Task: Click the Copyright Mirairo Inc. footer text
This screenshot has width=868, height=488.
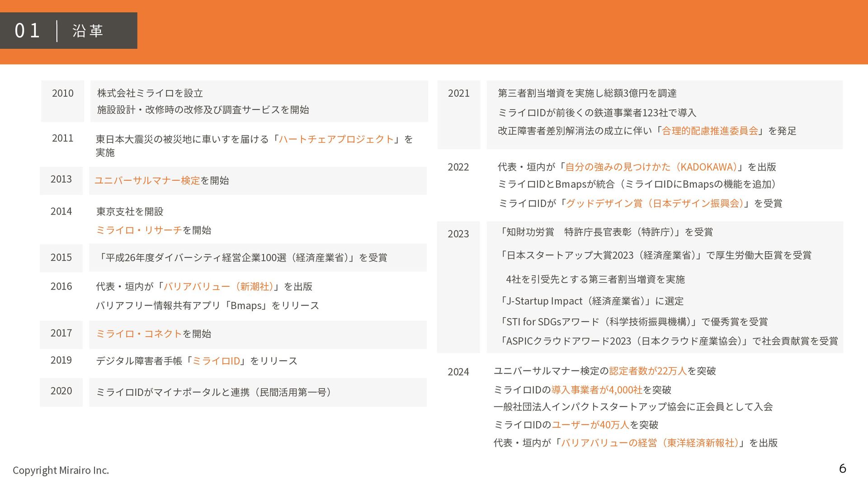Action: tap(61, 470)
